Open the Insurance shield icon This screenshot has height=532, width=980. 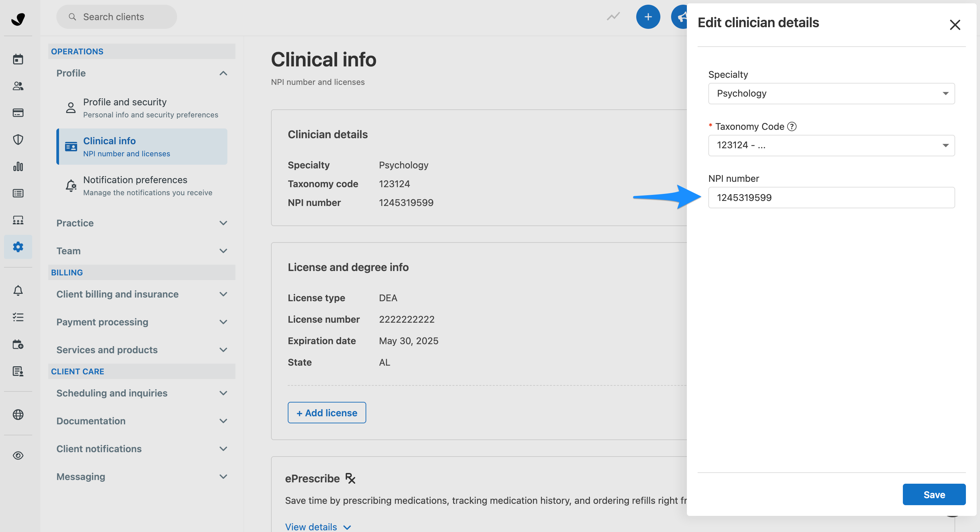[x=18, y=139]
